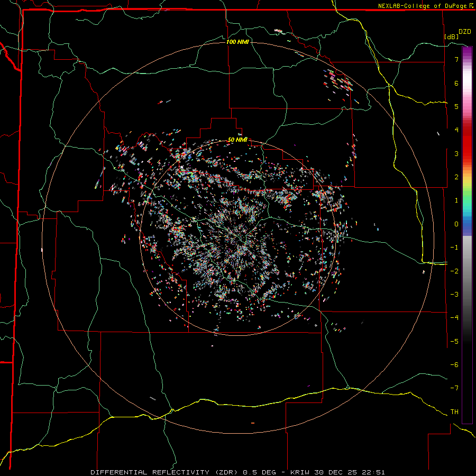Click the color scale value -3

pos(454,294)
